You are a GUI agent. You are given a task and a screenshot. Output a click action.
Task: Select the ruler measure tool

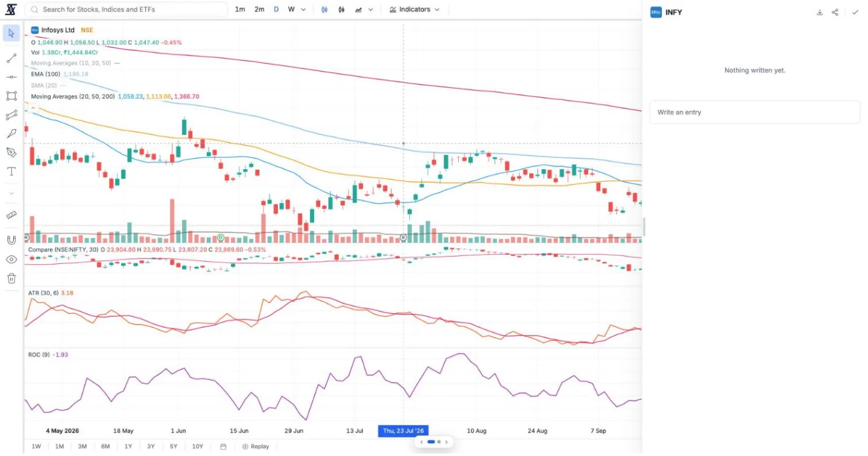pos(11,215)
